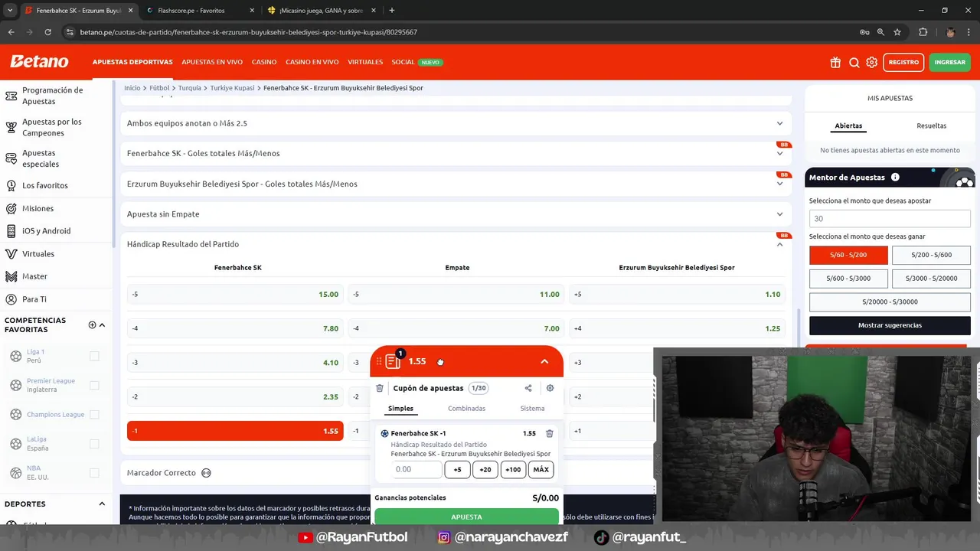
Task: Select Erzurum +5 odds 1.10
Action: pos(677,294)
